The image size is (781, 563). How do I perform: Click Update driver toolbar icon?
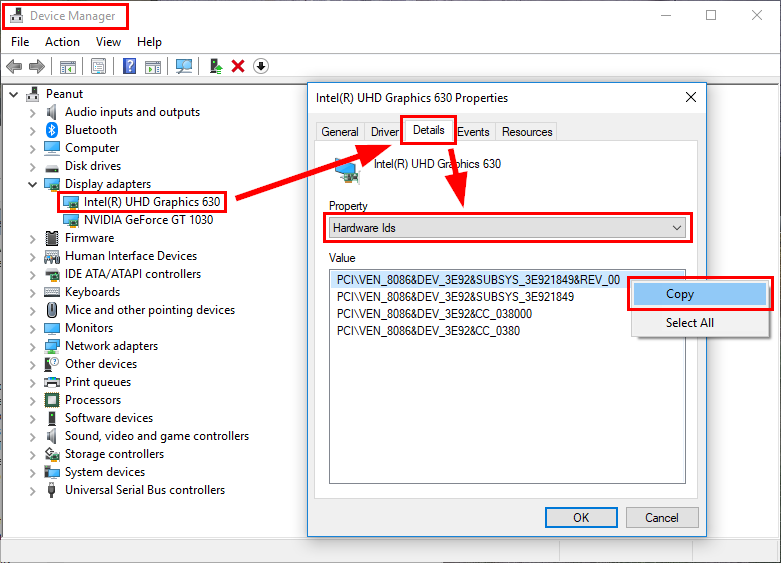pos(216,66)
